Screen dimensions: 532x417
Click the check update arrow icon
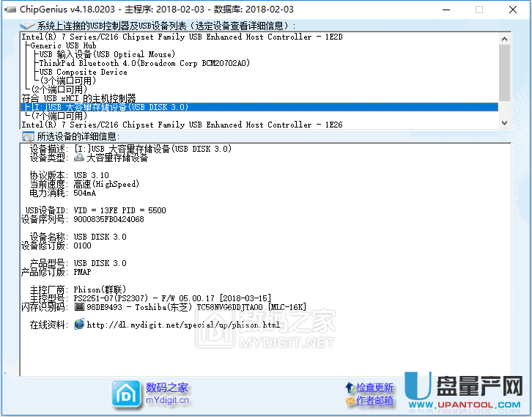click(x=350, y=387)
